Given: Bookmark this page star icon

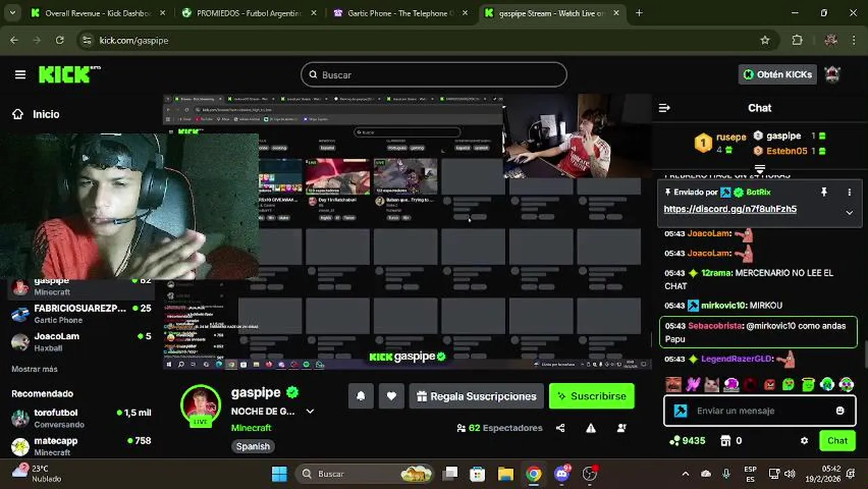Looking at the screenshot, I should point(765,40).
